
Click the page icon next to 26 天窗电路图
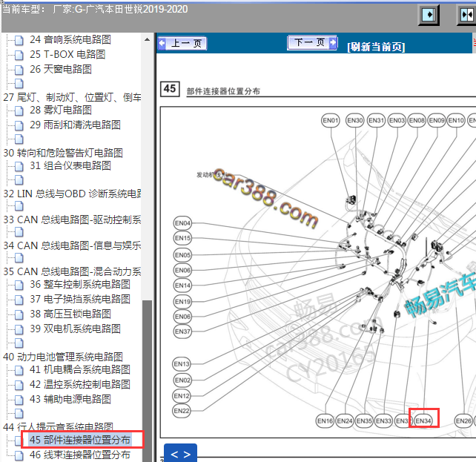(19, 70)
